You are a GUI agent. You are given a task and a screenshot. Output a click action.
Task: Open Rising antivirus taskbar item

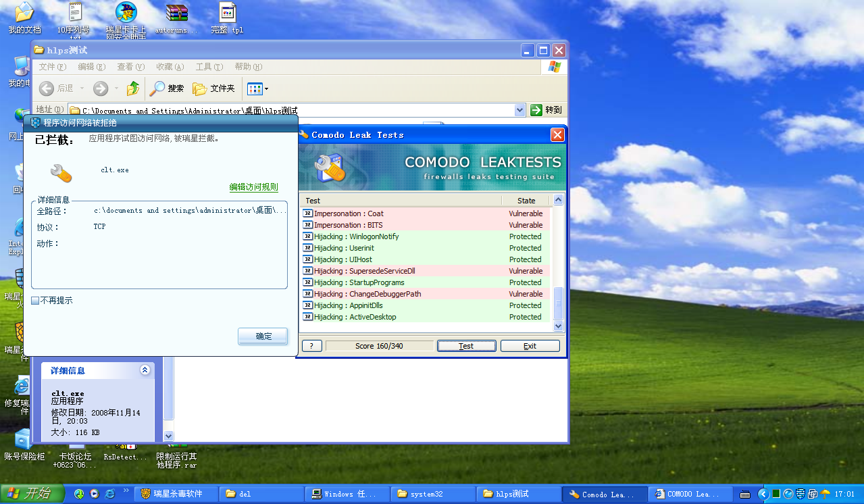172,494
